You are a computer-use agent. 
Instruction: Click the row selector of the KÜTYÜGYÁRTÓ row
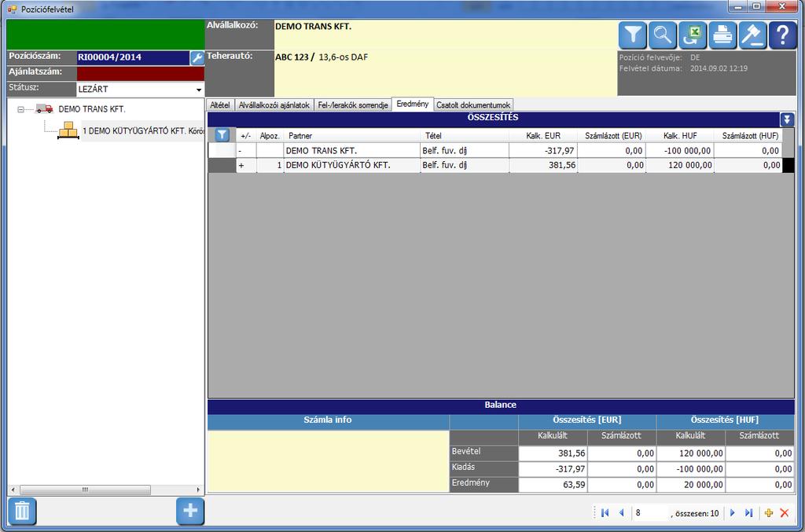pyautogui.click(x=222, y=165)
